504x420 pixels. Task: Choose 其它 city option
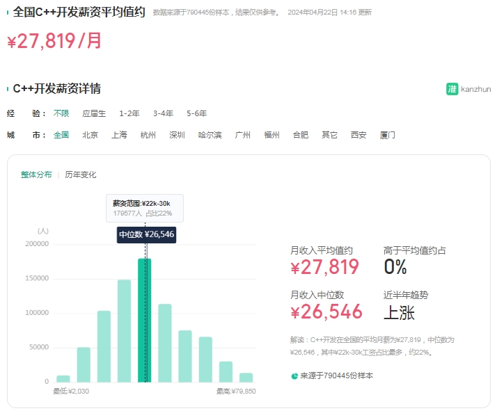pyautogui.click(x=329, y=135)
